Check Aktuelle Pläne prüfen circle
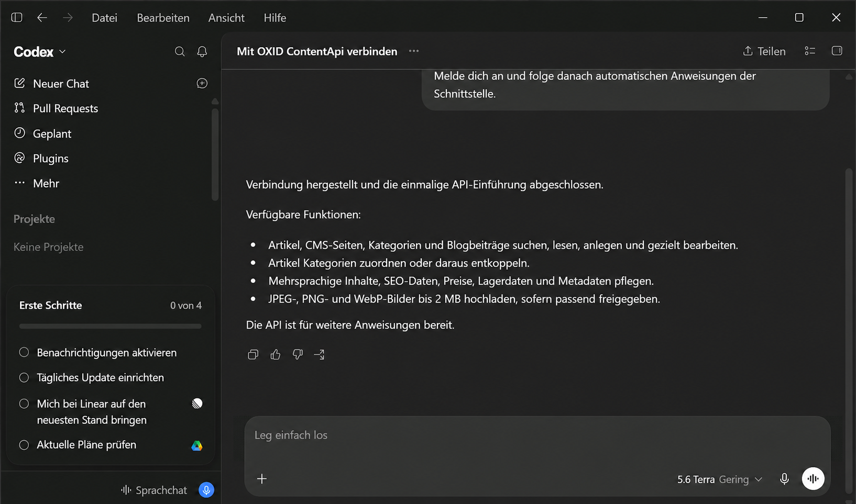The image size is (856, 504). coord(24,445)
